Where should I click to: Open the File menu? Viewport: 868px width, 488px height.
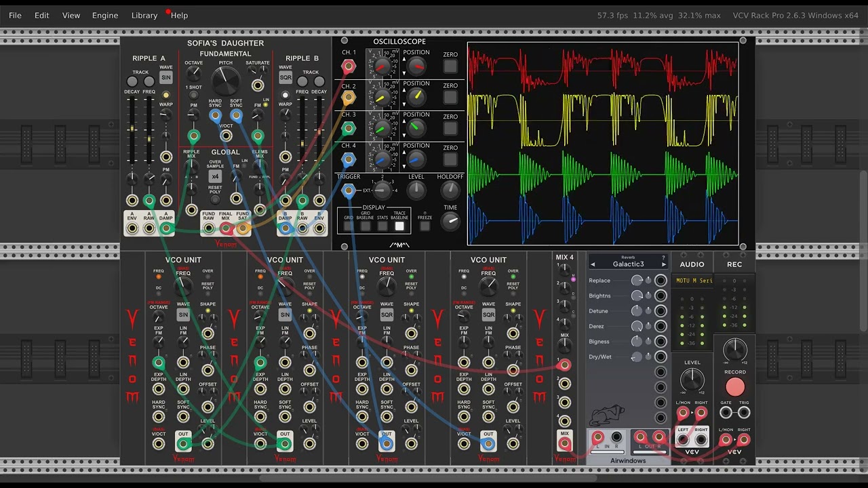pos(15,15)
